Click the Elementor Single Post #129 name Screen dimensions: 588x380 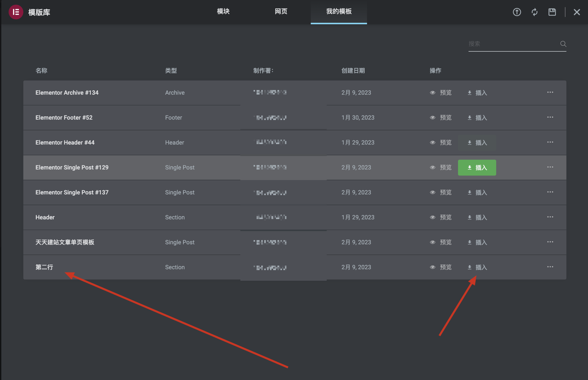pyautogui.click(x=72, y=167)
